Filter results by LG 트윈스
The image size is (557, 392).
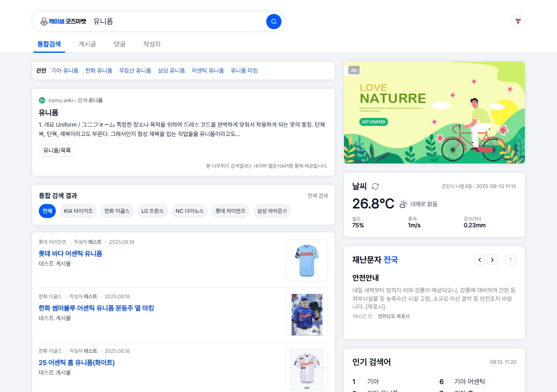(153, 211)
